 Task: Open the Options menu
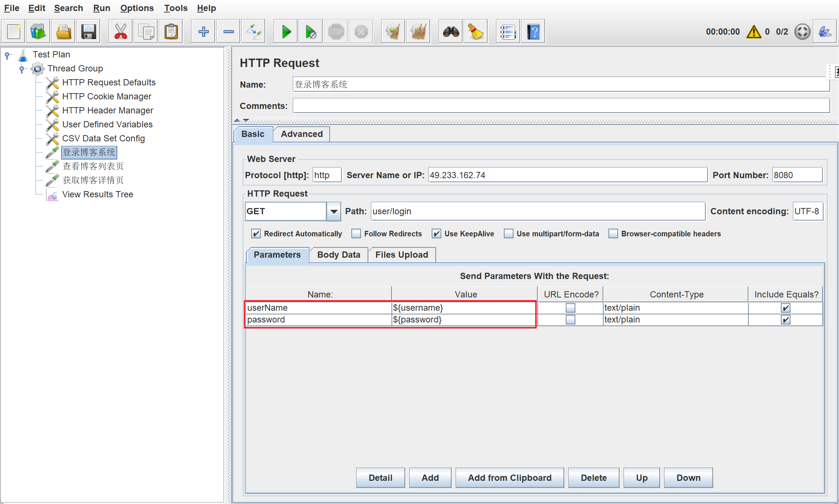(137, 8)
